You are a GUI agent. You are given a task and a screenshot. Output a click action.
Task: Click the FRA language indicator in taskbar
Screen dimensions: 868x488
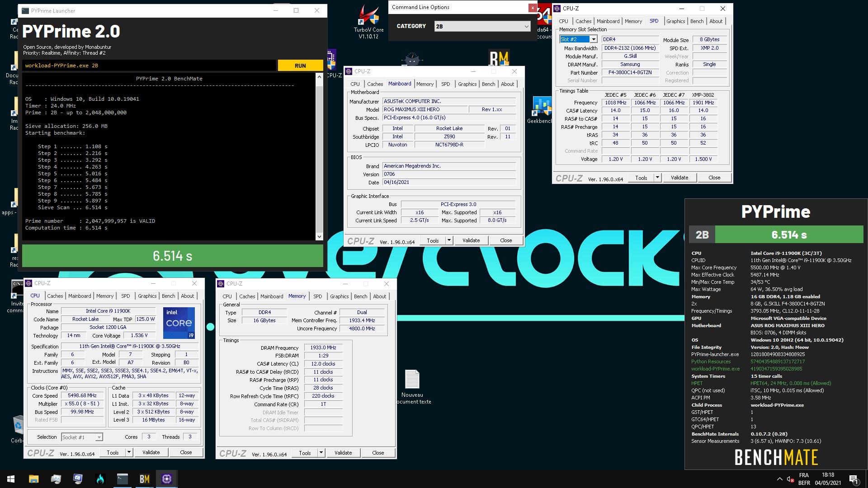click(804, 475)
